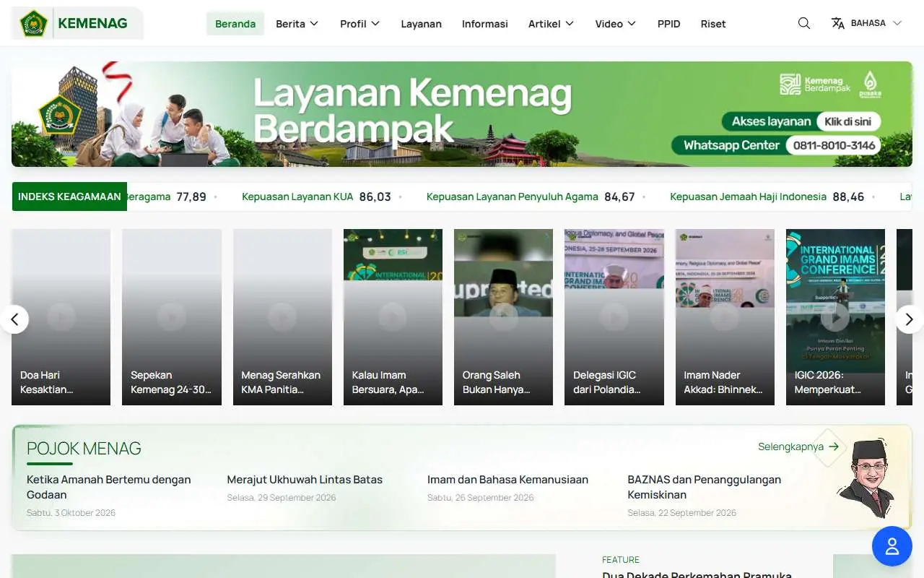This screenshot has width=924, height=578.
Task: Read Imam dan Bahasa Kemanusiaan article
Action: 507,480
